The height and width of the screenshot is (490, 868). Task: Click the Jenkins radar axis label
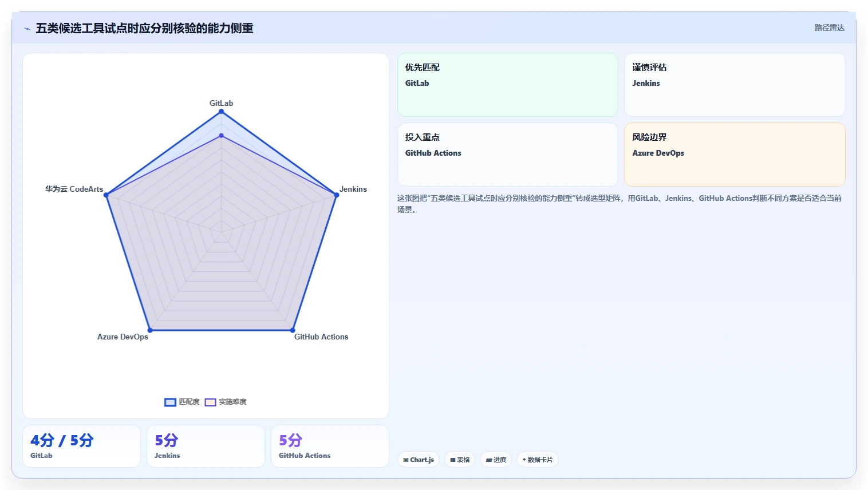pos(353,189)
